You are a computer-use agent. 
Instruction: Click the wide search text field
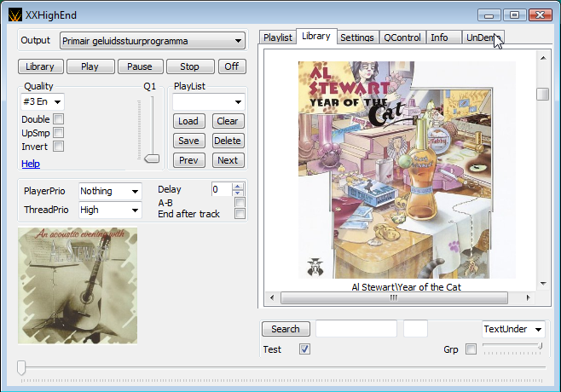[356, 329]
